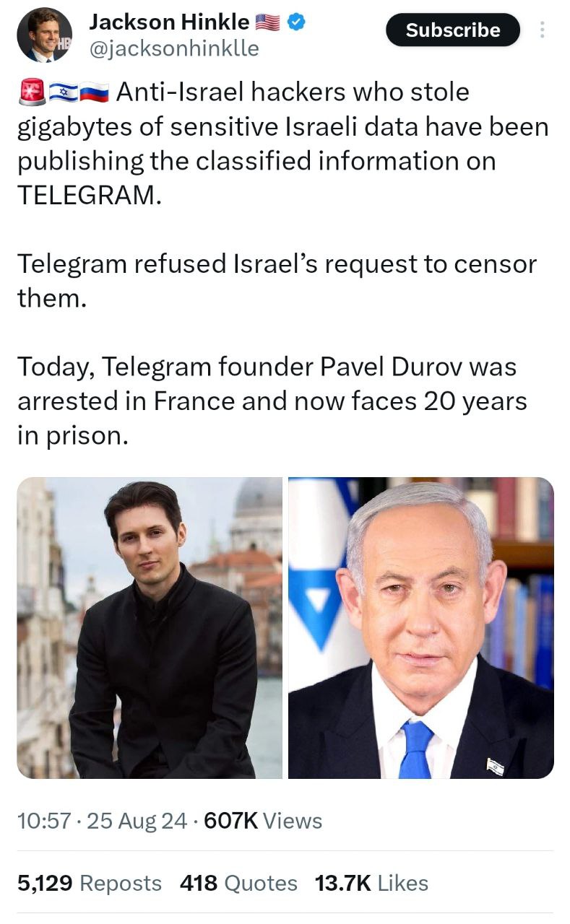Open the right photo with flag backdrop
570x924 pixels.
[x=421, y=628]
